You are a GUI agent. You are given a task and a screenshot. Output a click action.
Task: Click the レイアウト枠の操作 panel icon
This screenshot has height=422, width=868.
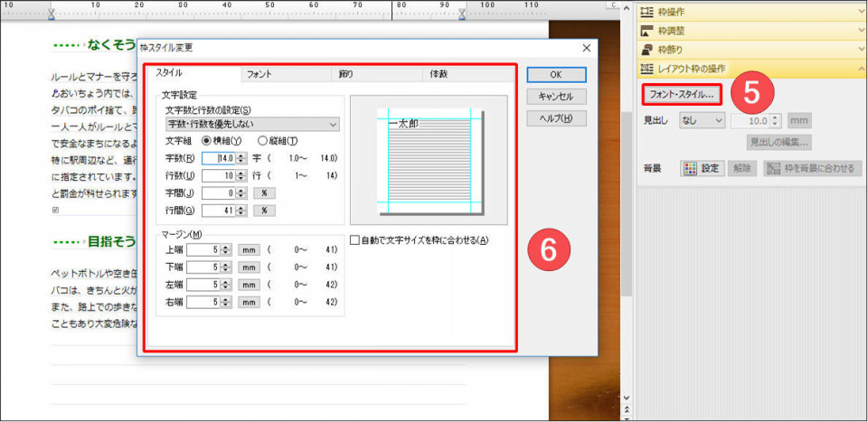[x=646, y=69]
